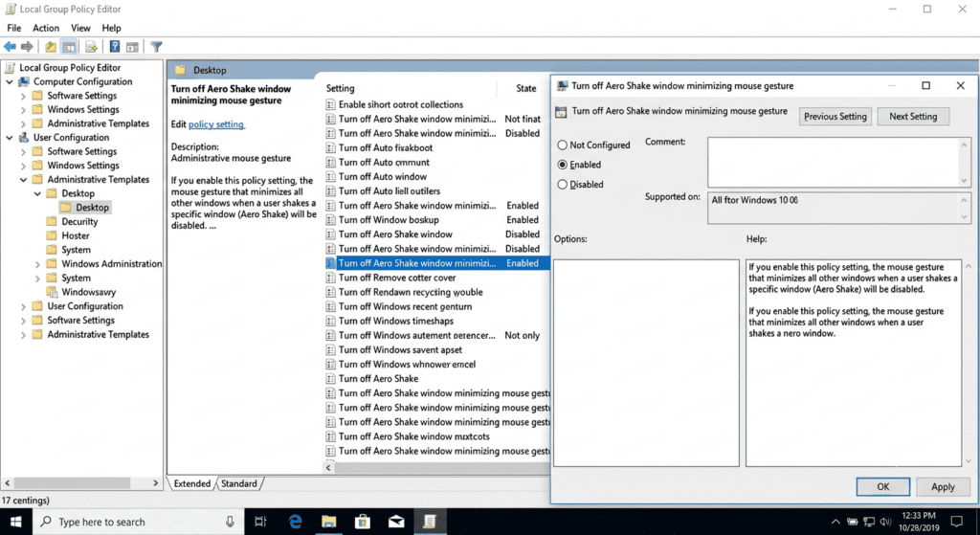Expand the Windows Administration node
The height and width of the screenshot is (535, 980).
tap(37, 264)
